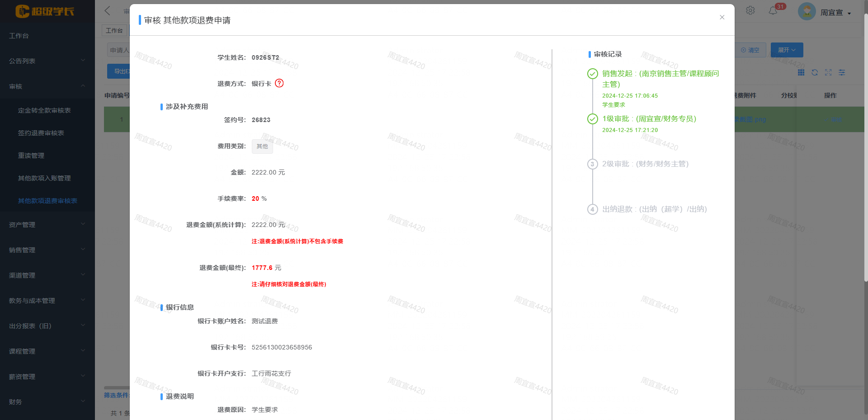Open the notifications bell with 31 badge
Image resolution: width=868 pixels, height=420 pixels.
click(x=773, y=11)
